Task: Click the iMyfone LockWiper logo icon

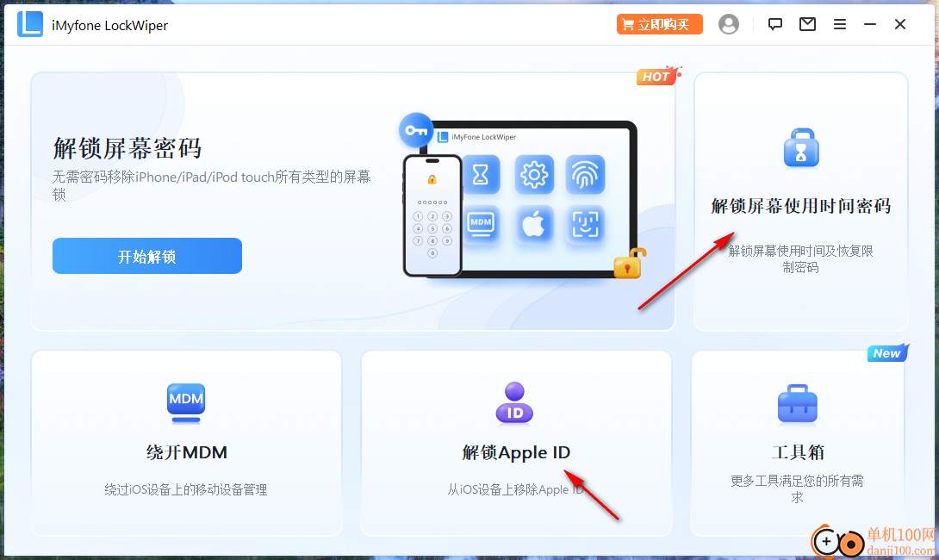Action: point(30,24)
